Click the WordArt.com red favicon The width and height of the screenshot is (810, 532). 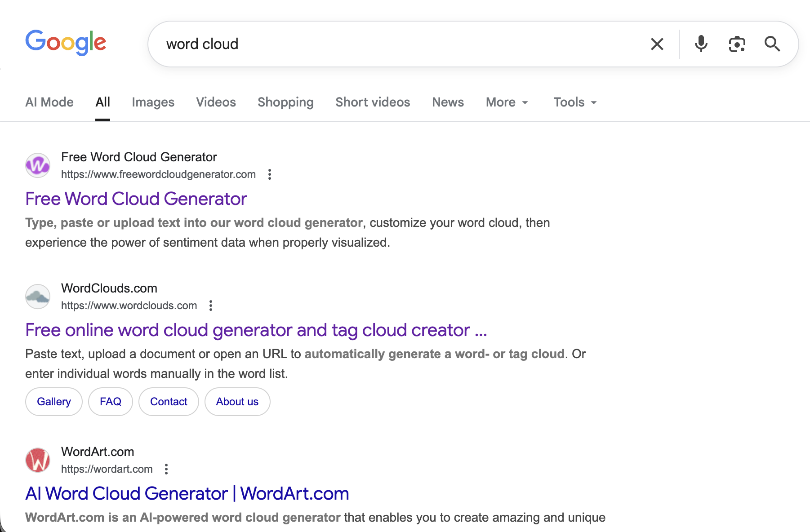pos(38,460)
